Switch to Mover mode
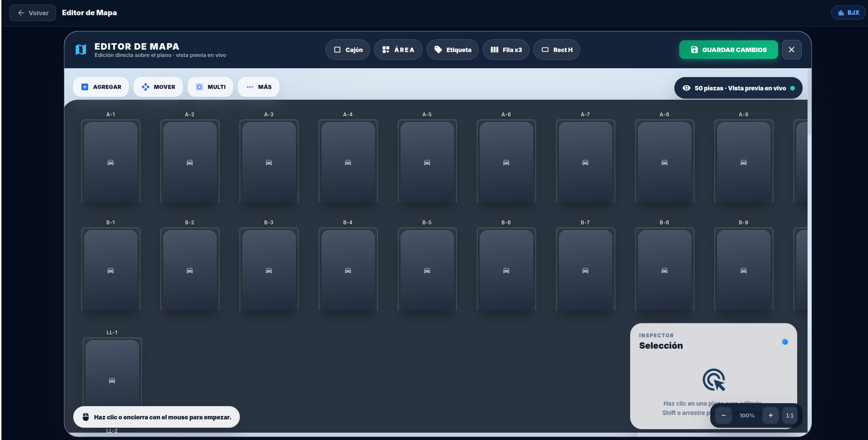868x440 pixels. [x=158, y=87]
